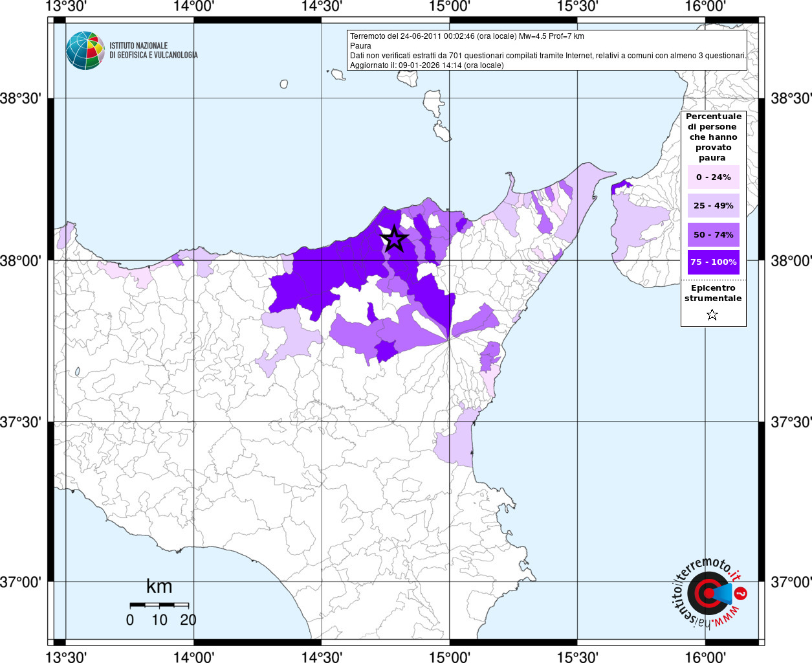Click the 'Terremoto del 24-06-2011' header line
This screenshot has width=812, height=663.
[467, 36]
